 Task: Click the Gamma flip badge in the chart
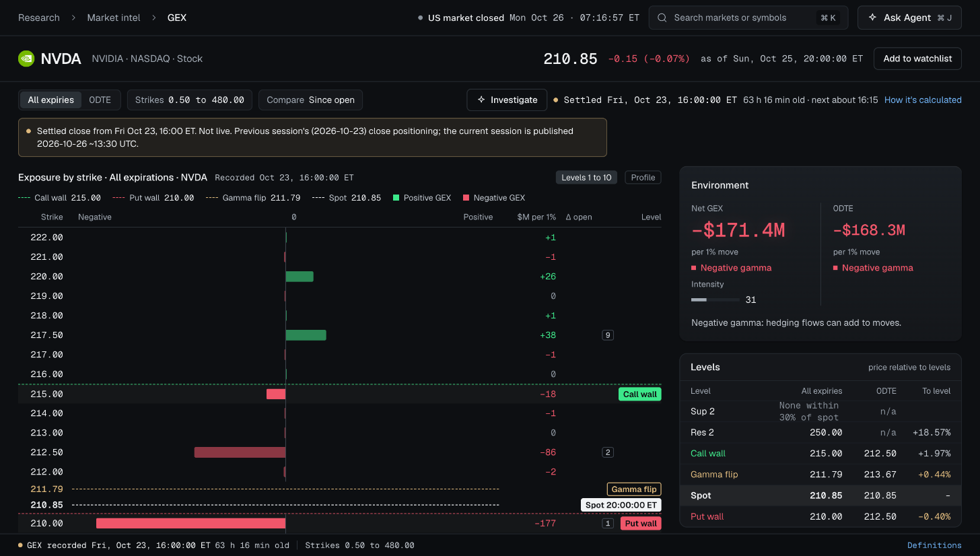click(x=634, y=489)
